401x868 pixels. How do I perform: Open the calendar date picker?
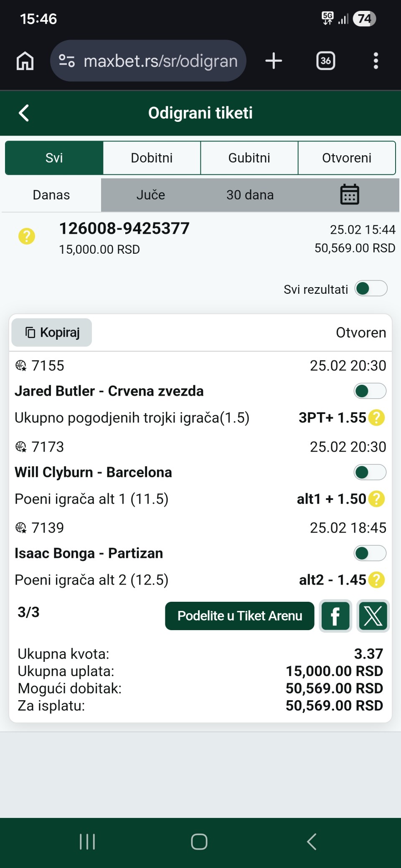point(350,194)
